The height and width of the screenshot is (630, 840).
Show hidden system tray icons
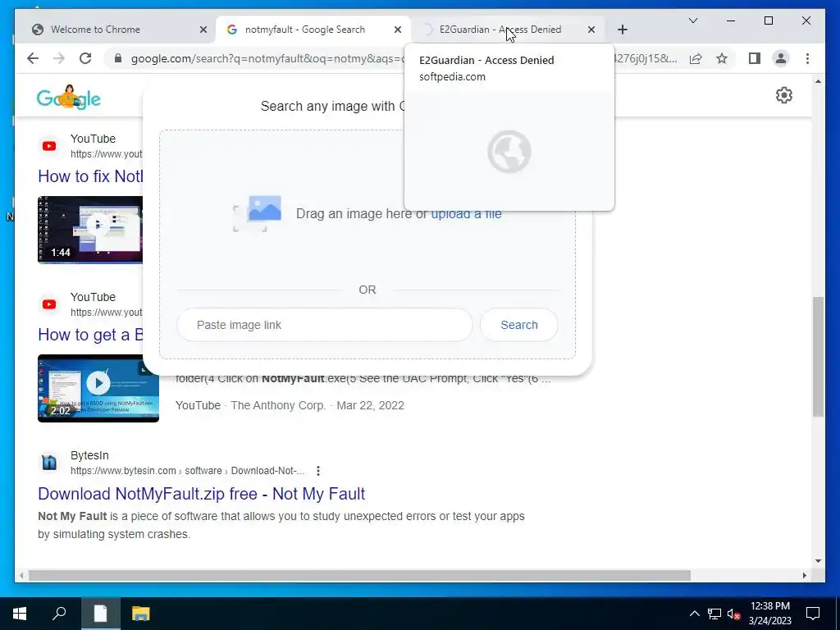pos(694,614)
